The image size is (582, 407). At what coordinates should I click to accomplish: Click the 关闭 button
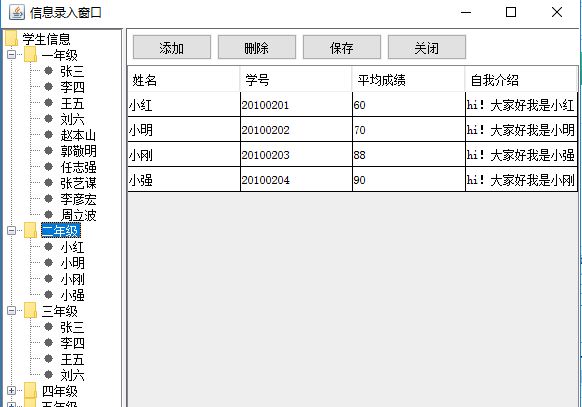[x=427, y=47]
